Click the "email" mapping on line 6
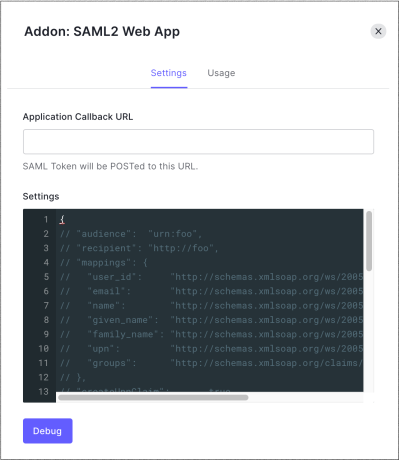The width and height of the screenshot is (400, 460). (x=212, y=291)
